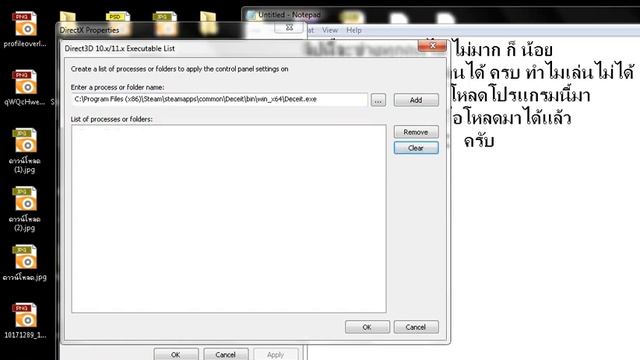The image size is (640, 360).
Task: Click the 'ครับ' text line in Notepad
Action: coord(479,141)
